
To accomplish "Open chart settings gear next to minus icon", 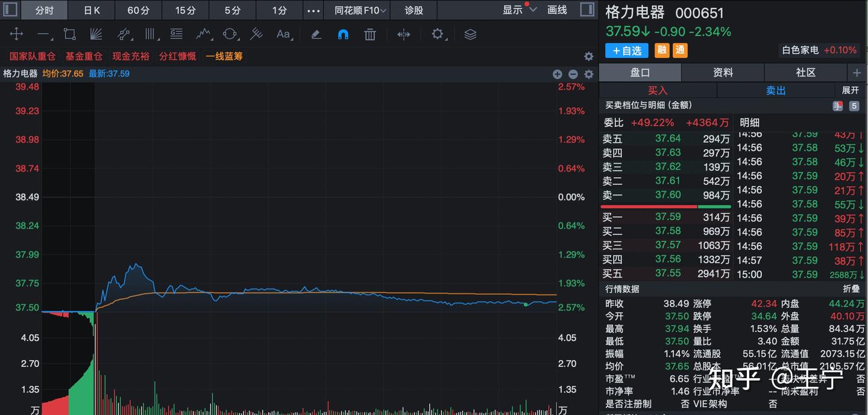I will click(589, 74).
